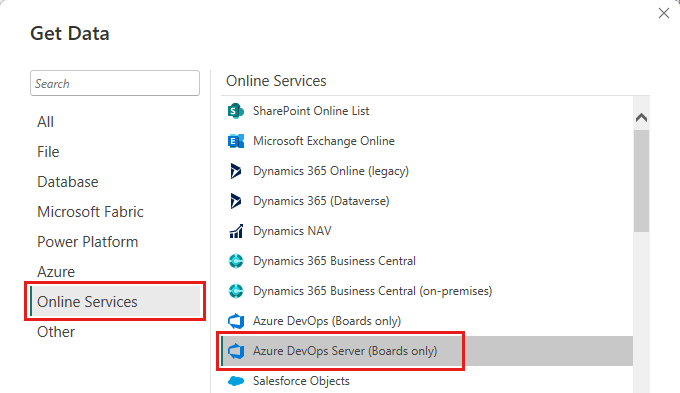Choose the Microsoft Exchange Online label

click(324, 141)
